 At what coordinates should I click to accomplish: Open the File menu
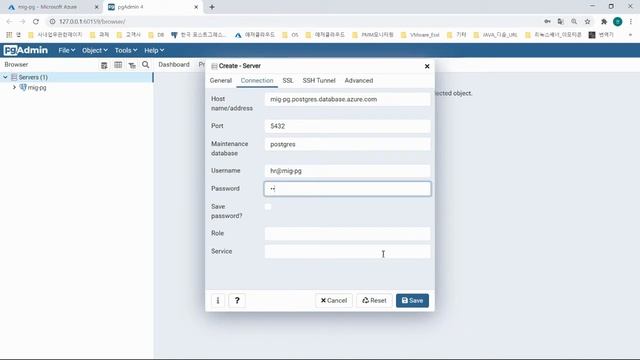click(x=67, y=50)
